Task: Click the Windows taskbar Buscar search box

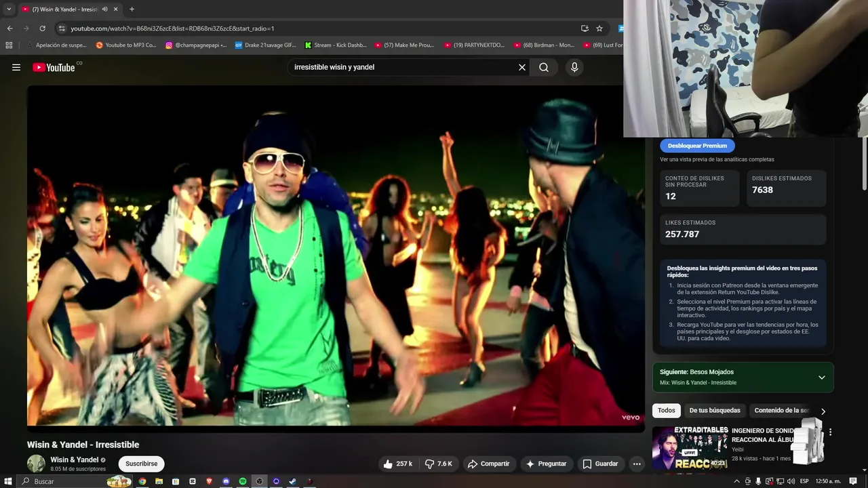Action: [x=75, y=481]
